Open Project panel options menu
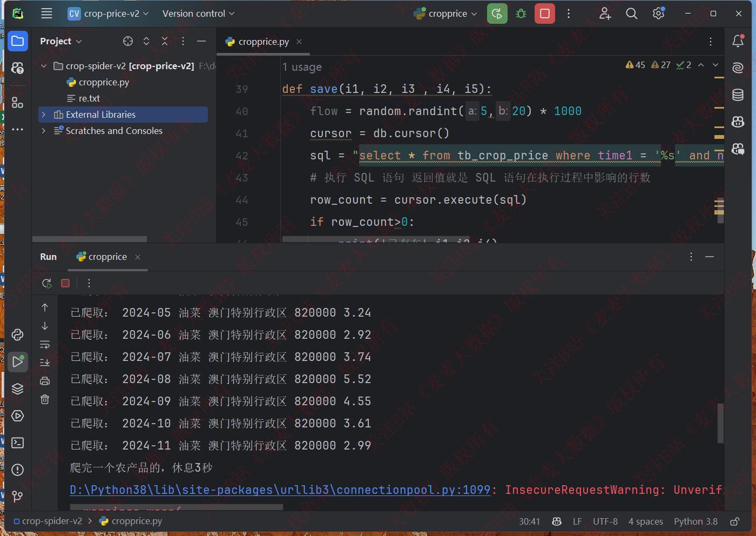The image size is (756, 536). [x=183, y=41]
